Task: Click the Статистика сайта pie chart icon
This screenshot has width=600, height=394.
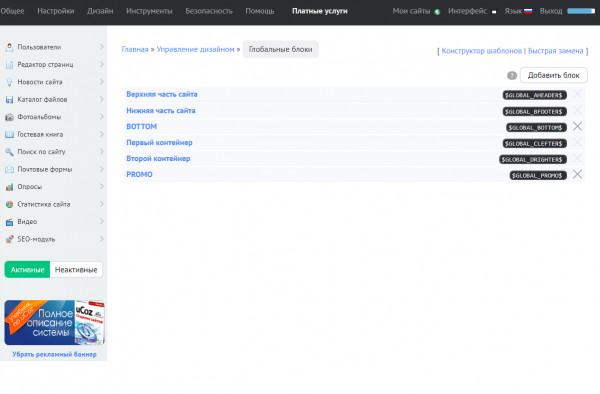Action: [x=10, y=204]
